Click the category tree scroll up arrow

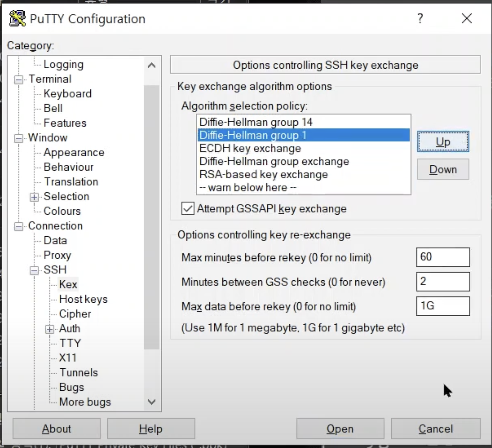point(151,66)
